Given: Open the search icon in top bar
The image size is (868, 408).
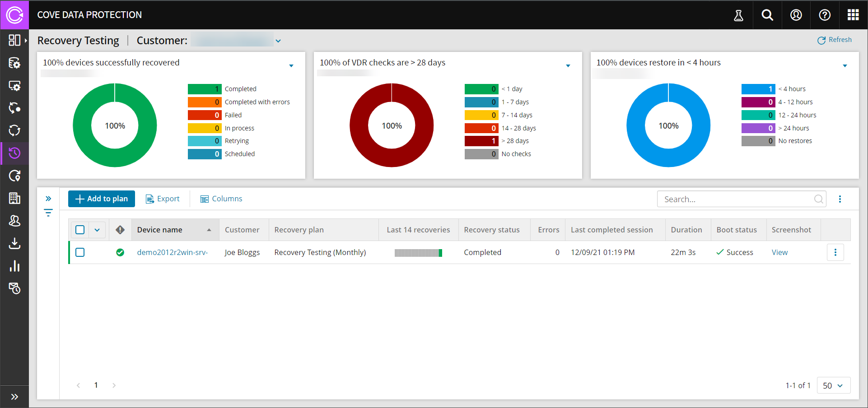Looking at the screenshot, I should point(767,15).
